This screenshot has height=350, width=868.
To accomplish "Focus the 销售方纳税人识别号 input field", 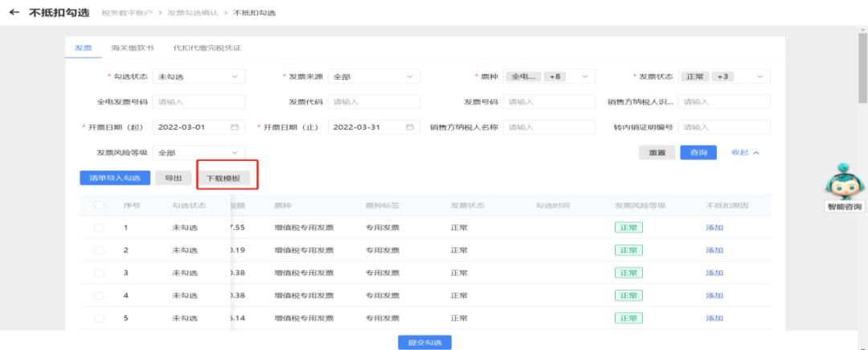I will (724, 102).
